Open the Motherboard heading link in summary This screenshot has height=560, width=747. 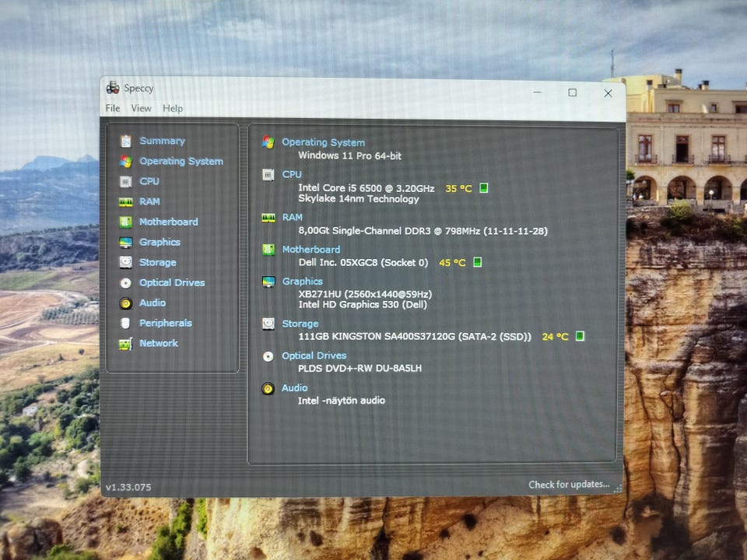[311, 250]
